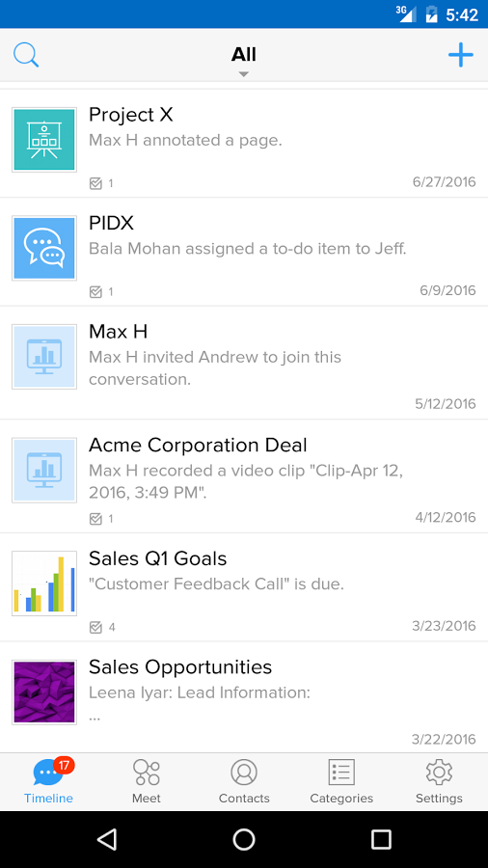This screenshot has width=488, height=868.
Task: Open the Max H conversation entry
Action: [x=244, y=363]
